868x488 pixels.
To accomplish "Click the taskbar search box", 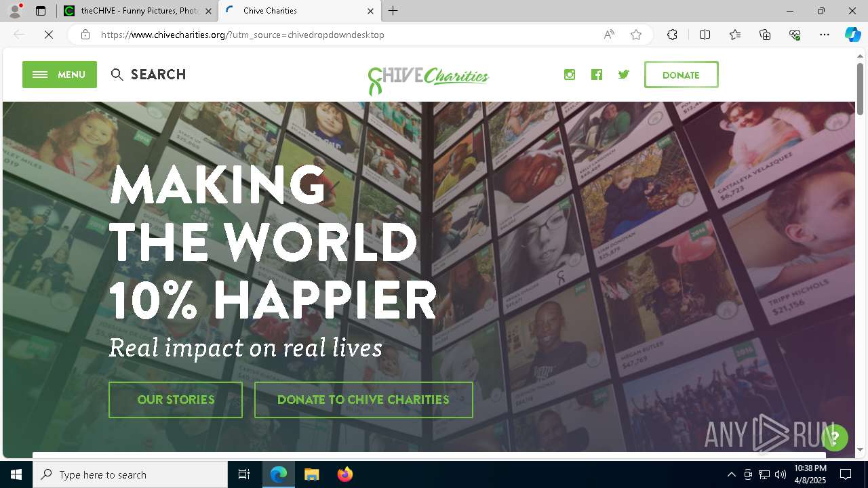I will (x=130, y=474).
